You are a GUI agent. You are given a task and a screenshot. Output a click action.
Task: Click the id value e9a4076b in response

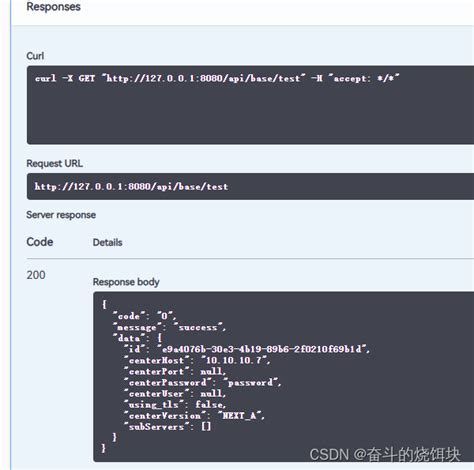(263, 349)
